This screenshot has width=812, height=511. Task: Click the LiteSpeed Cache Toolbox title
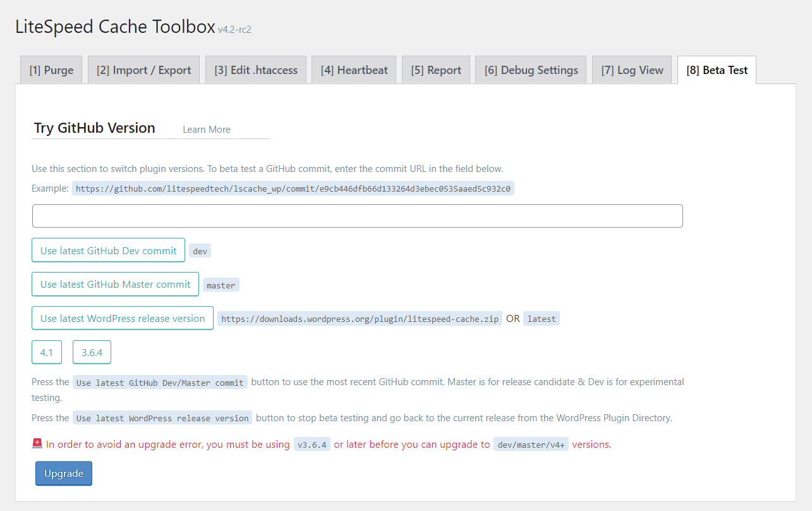(x=115, y=27)
